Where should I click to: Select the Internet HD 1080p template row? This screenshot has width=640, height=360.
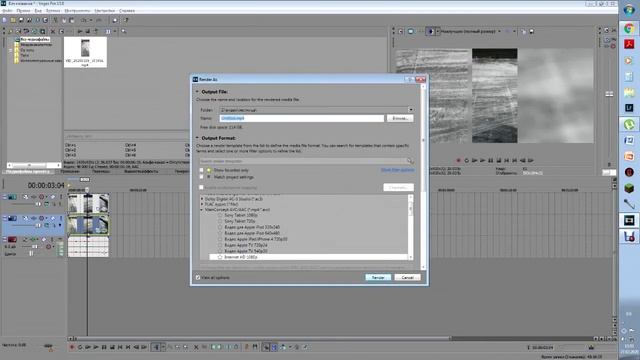(308, 257)
